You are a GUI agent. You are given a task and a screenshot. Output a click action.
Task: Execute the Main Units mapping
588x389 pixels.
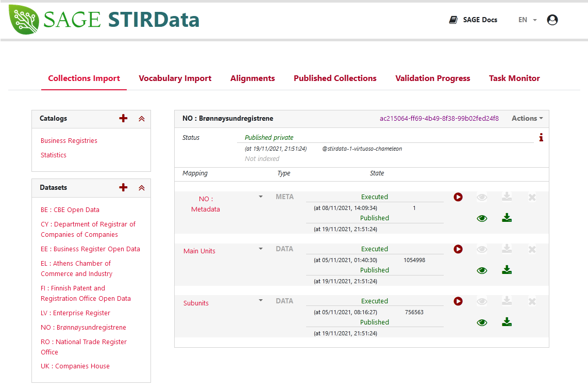458,249
